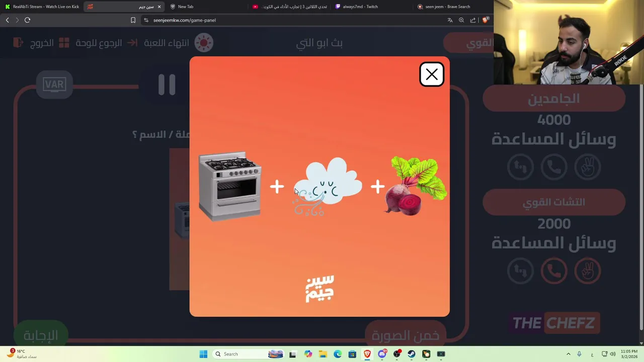The width and height of the screenshot is (644, 362).
Task: Open Task View on taskbar
Action: [x=292, y=354]
